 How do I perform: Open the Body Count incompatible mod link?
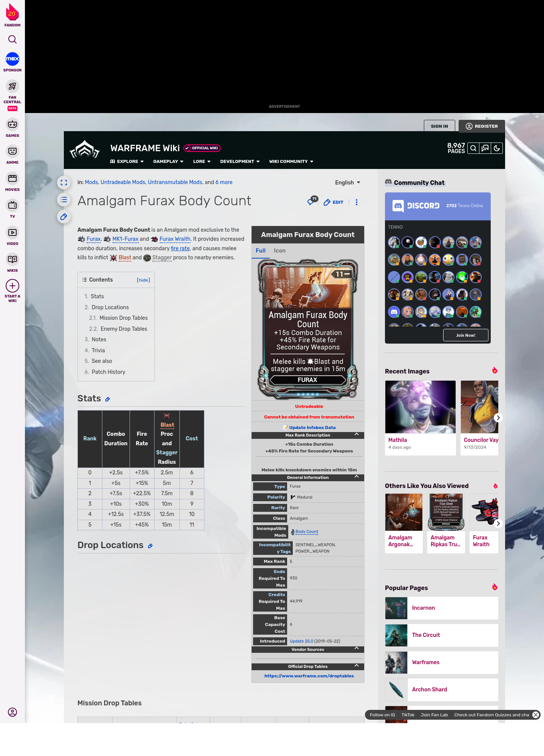click(x=307, y=531)
